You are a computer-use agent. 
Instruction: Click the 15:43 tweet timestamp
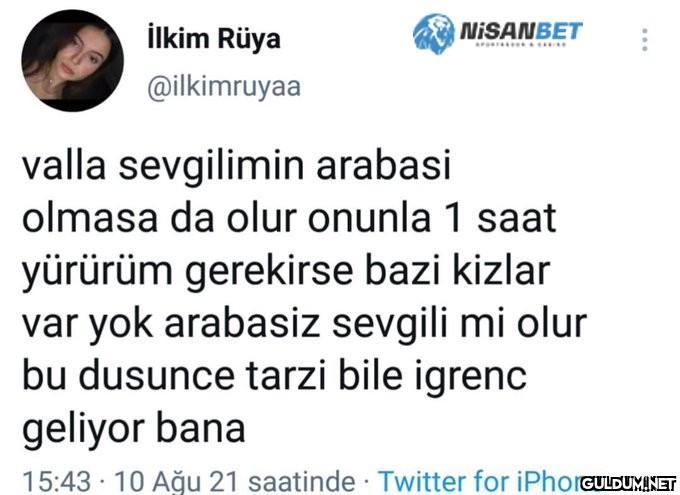tap(56, 482)
